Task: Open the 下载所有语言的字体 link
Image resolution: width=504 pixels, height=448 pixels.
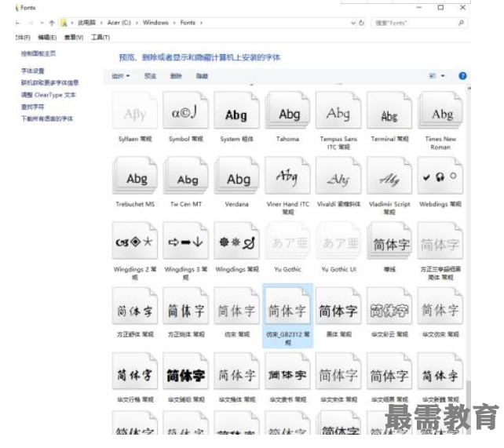Action: 47,118
